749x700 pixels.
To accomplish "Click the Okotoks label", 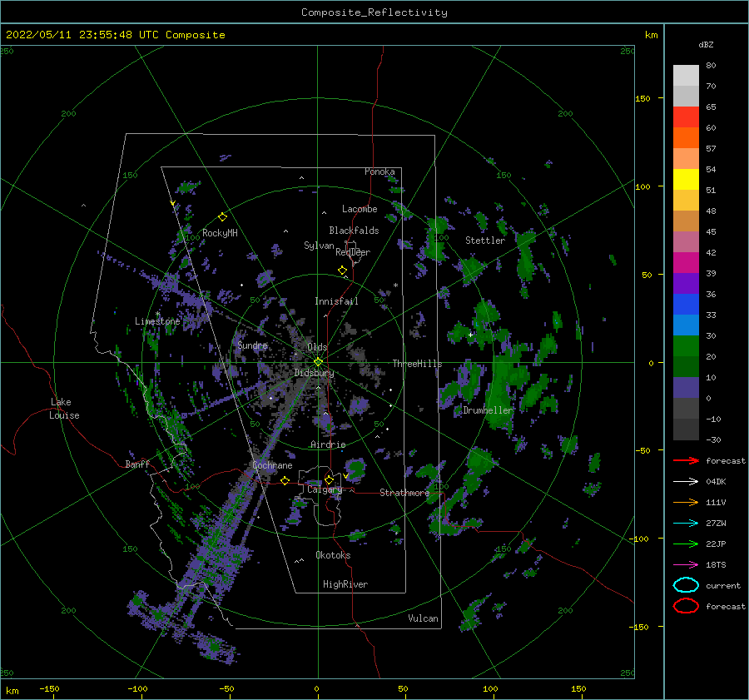I will point(333,555).
